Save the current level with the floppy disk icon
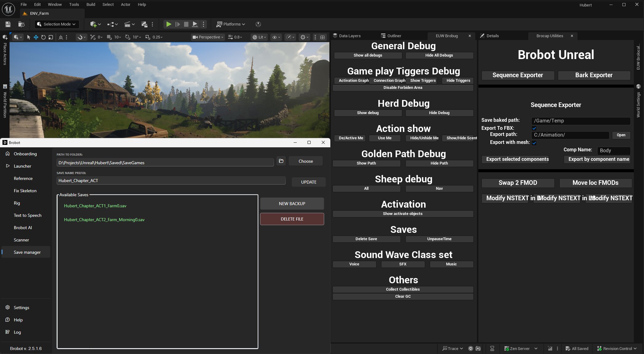This screenshot has height=354, width=644. 8,24
